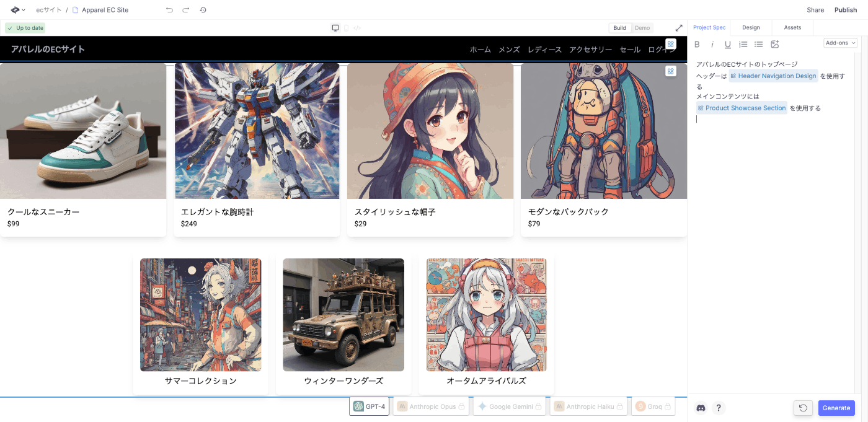The height and width of the screenshot is (422, 868).
Task: Click メンズ in the site navigation
Action: [x=509, y=50]
